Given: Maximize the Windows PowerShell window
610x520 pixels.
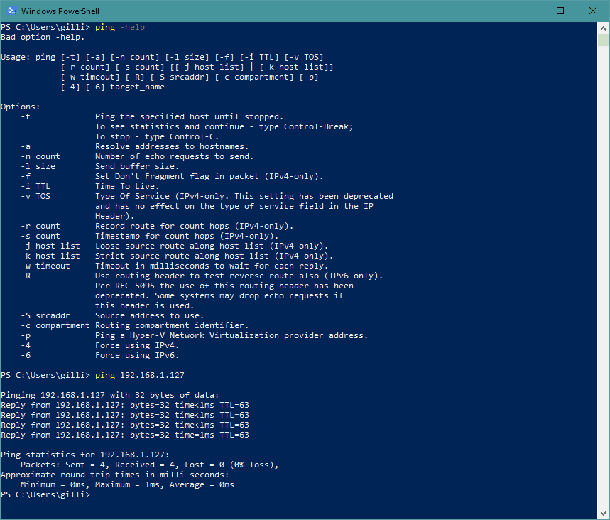Looking at the screenshot, I should (x=560, y=11).
